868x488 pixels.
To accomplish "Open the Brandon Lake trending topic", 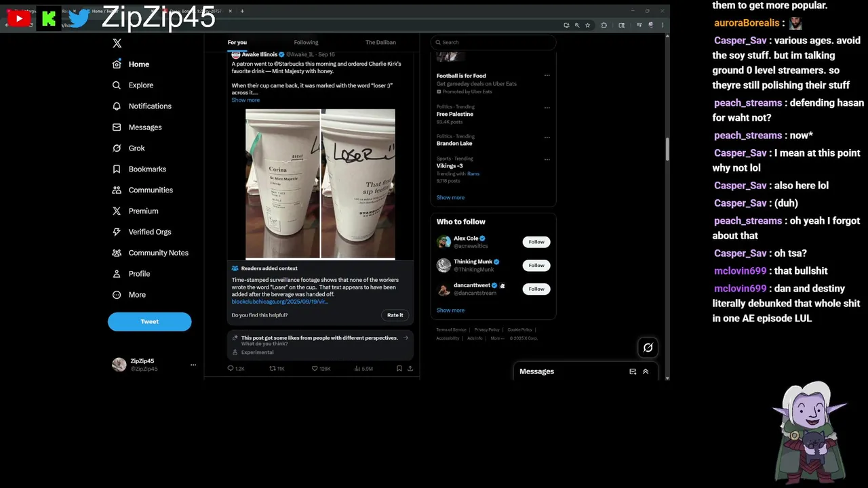I will coord(454,144).
